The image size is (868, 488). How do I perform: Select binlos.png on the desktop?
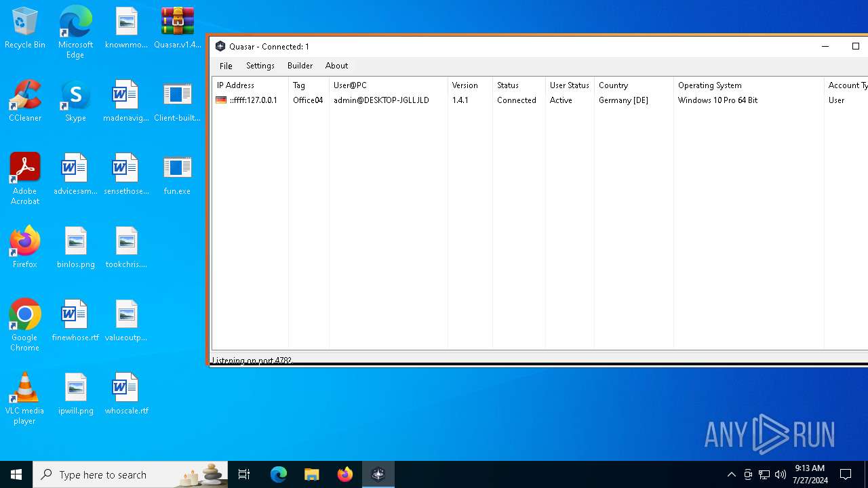(75, 248)
